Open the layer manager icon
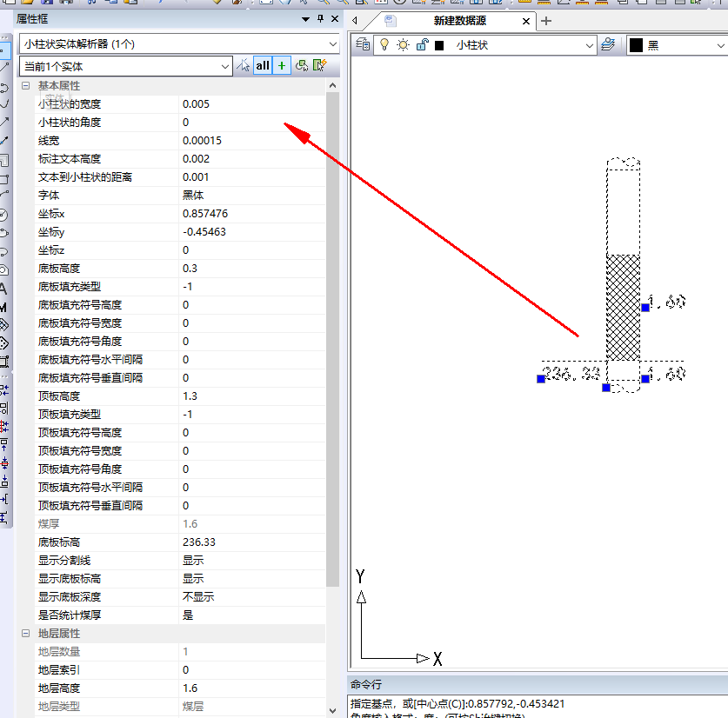Image resolution: width=728 pixels, height=718 pixels. [x=363, y=44]
